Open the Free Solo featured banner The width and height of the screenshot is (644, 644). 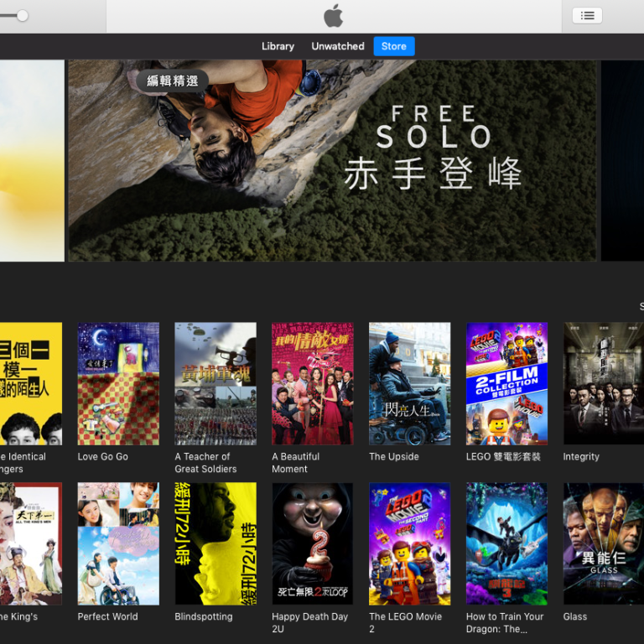(332, 161)
